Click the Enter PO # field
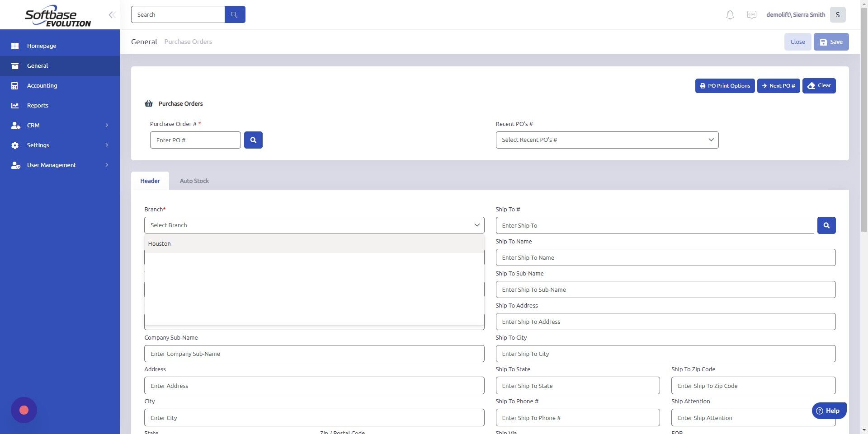The image size is (868, 434). click(195, 140)
